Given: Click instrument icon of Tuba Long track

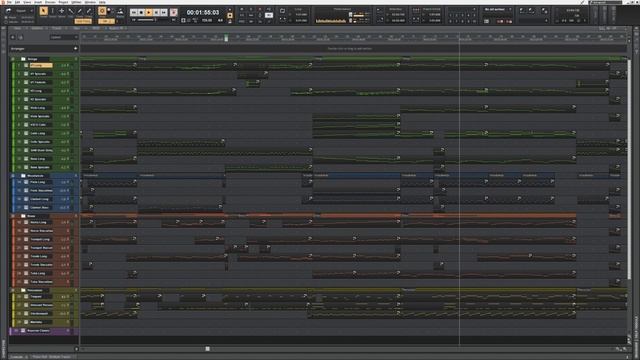Looking at the screenshot, I should (x=26, y=273).
